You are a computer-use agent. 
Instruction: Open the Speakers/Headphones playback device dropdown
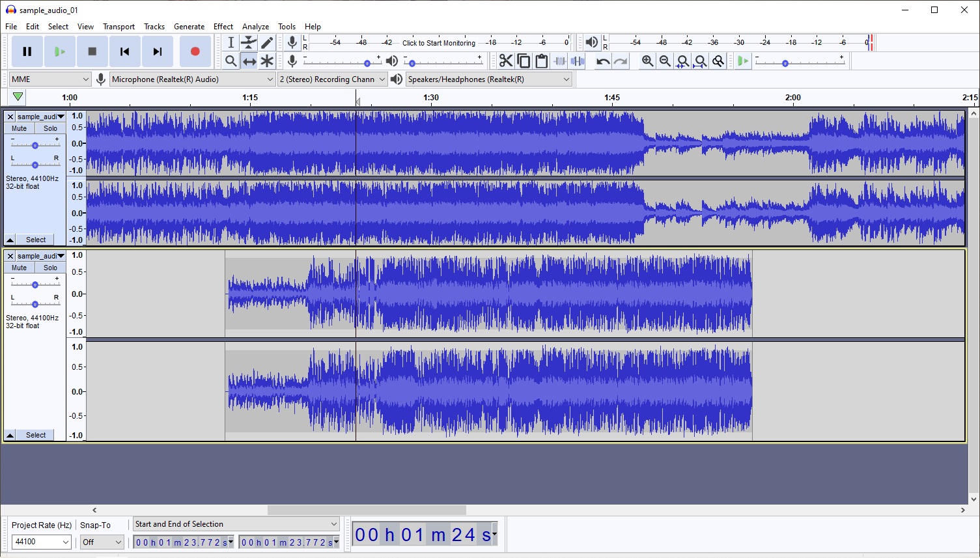(x=489, y=79)
